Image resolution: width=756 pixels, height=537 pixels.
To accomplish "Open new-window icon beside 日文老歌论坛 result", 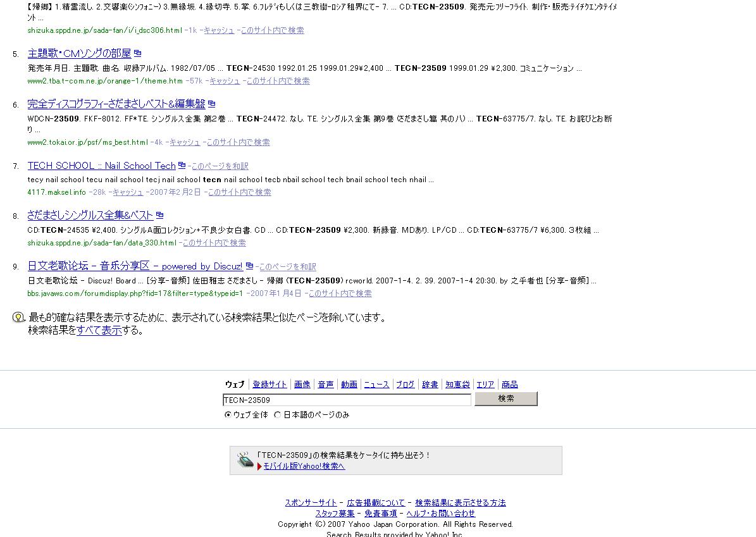I will (249, 266).
